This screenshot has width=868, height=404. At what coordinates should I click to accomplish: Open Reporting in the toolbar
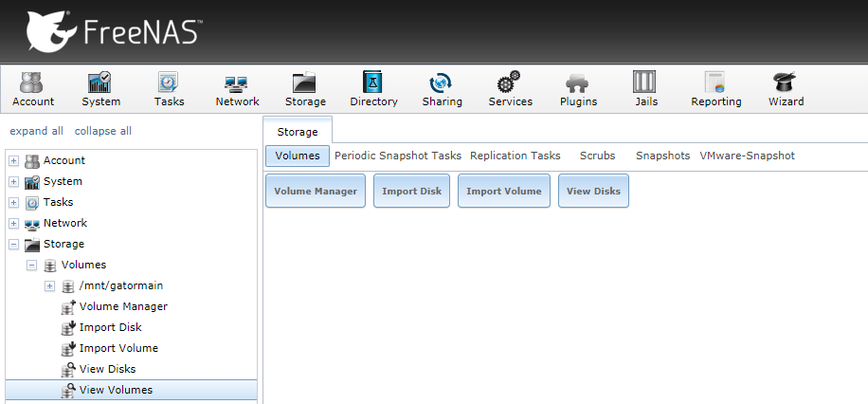click(715, 89)
